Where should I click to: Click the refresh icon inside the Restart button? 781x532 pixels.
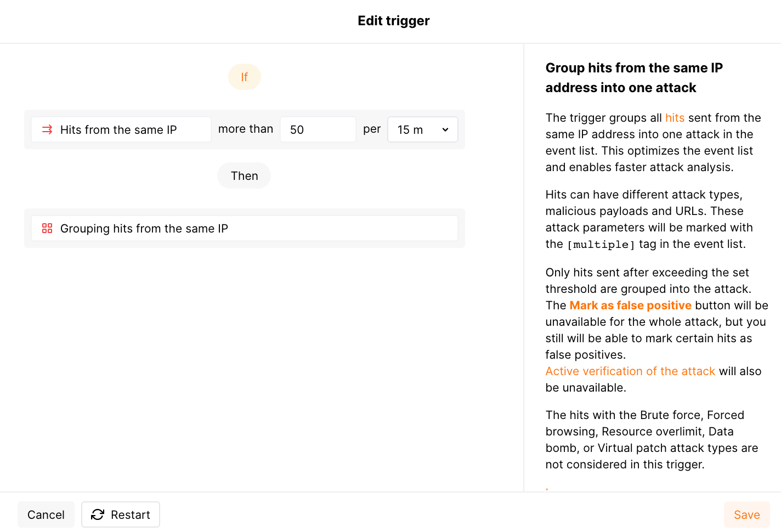(x=98, y=514)
